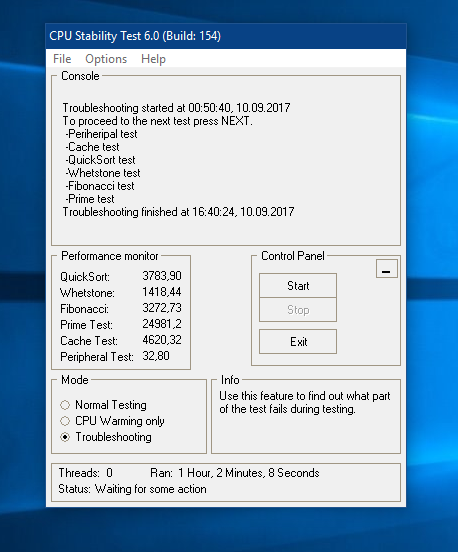
Task: Open the Help menu
Action: 153,59
